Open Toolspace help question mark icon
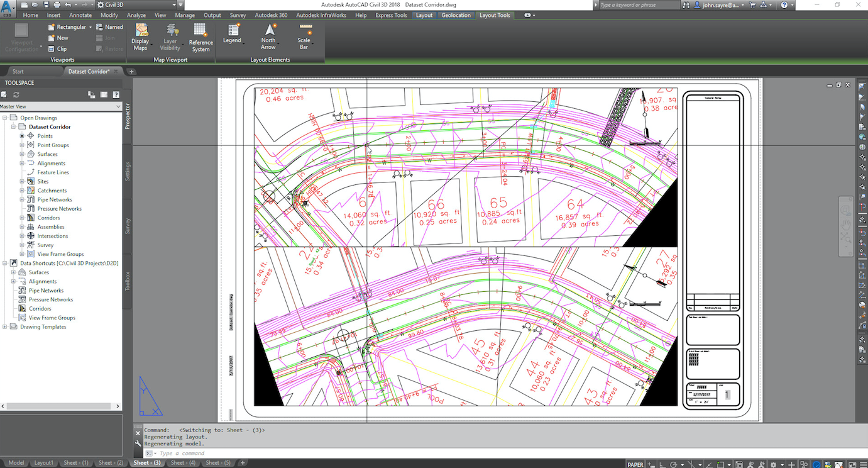The width and height of the screenshot is (868, 468). [116, 94]
